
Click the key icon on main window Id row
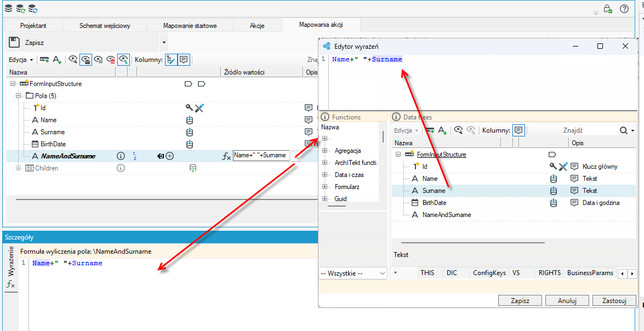tap(189, 107)
